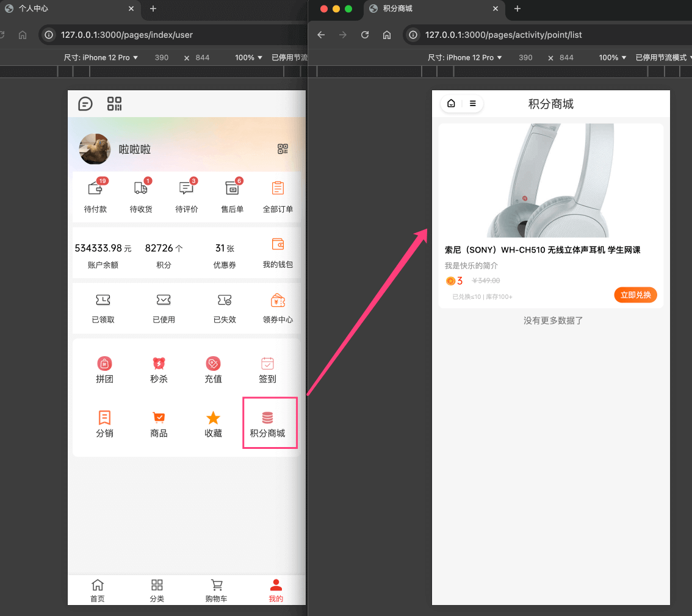This screenshot has width=692, height=616.
Task: Open the left 100% zoom dropdown
Action: [249, 57]
